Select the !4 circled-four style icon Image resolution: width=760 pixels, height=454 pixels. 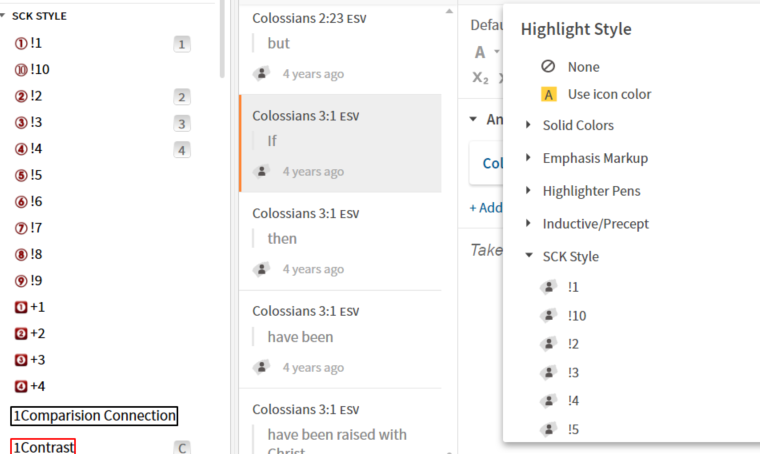pyautogui.click(x=21, y=149)
